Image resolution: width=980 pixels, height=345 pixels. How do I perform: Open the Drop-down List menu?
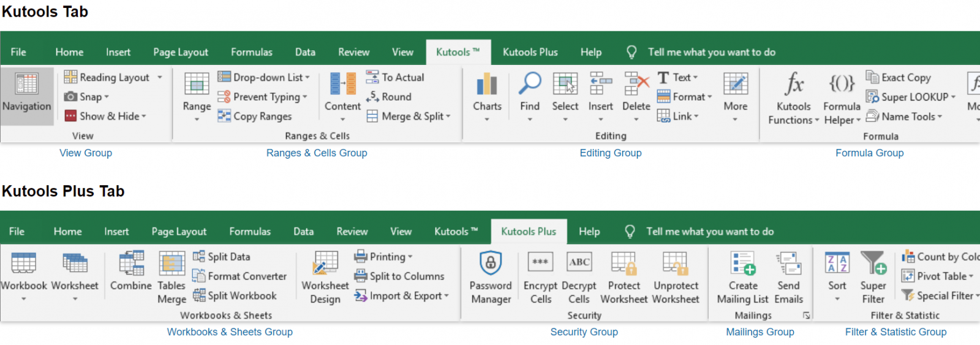(x=307, y=77)
